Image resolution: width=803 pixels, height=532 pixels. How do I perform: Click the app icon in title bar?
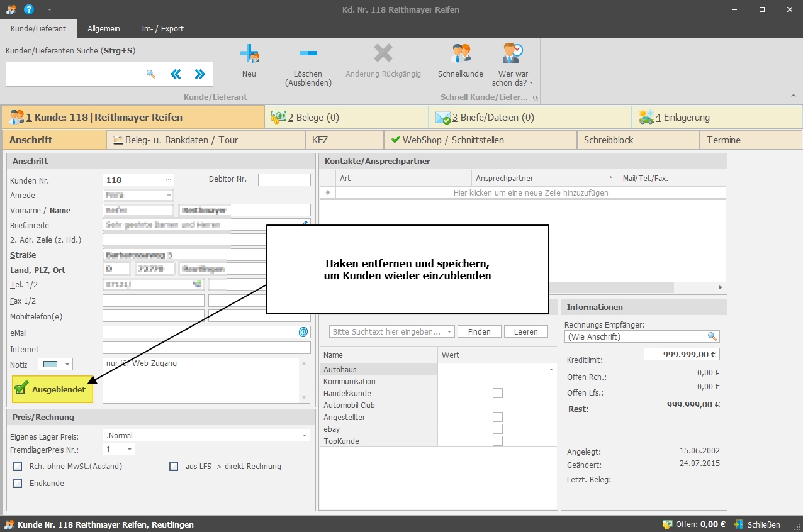(11, 9)
